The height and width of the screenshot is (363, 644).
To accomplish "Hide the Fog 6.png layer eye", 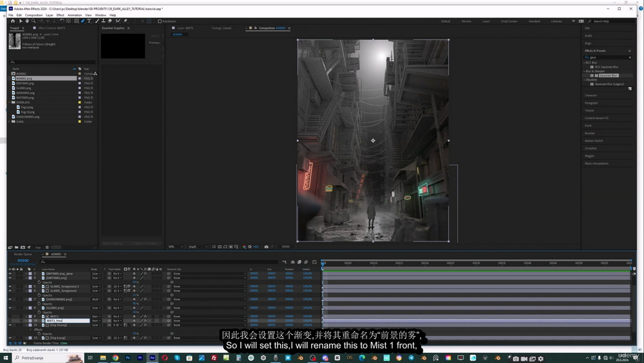I will [x=10, y=338].
